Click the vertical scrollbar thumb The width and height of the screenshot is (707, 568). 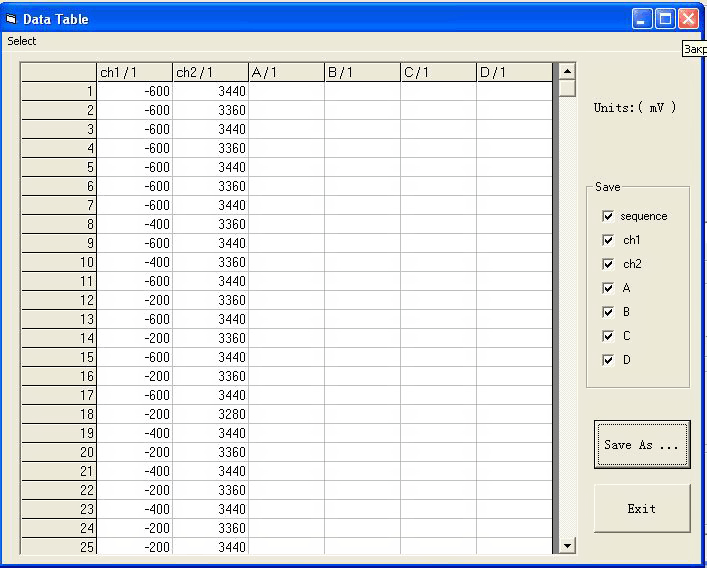click(x=567, y=89)
